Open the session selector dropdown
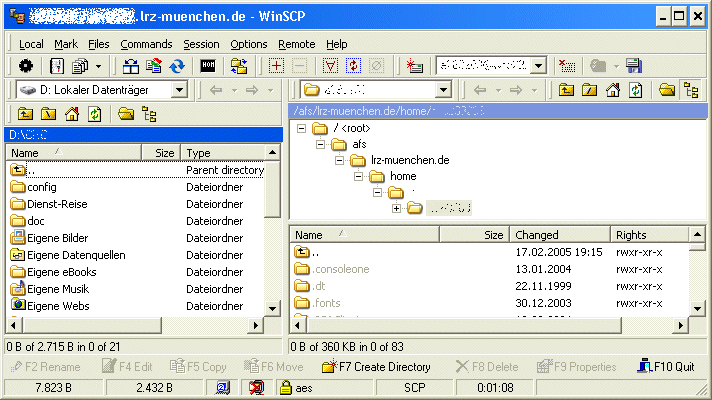 pyautogui.click(x=539, y=66)
